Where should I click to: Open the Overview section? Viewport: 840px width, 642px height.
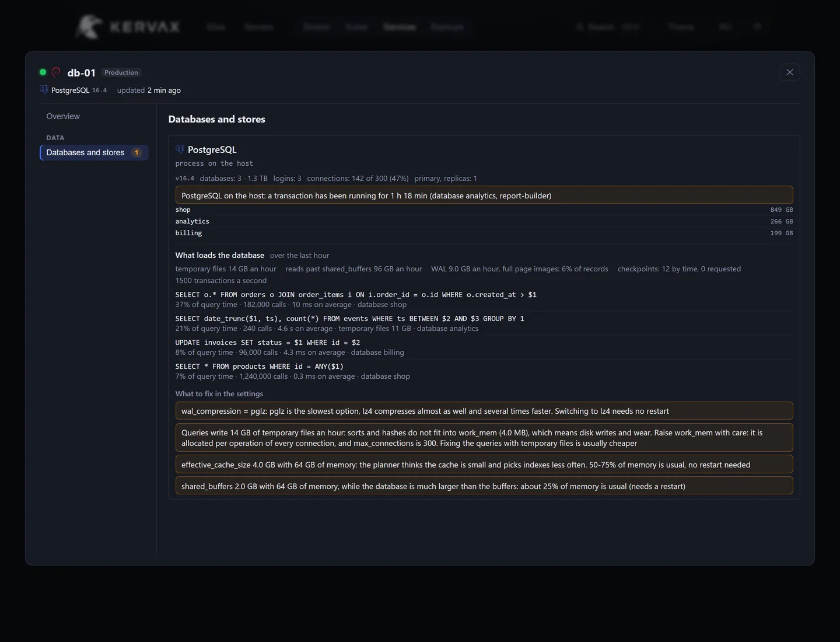tap(63, 116)
